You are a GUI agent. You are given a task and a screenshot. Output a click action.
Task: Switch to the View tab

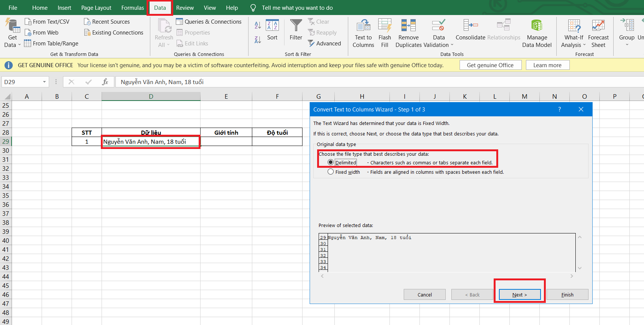(x=210, y=8)
